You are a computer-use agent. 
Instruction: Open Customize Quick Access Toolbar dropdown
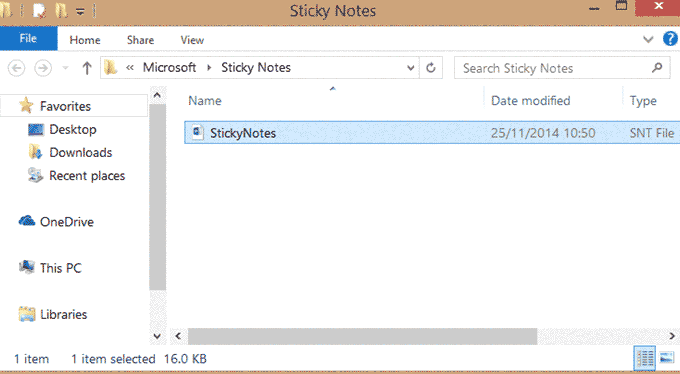tap(81, 12)
